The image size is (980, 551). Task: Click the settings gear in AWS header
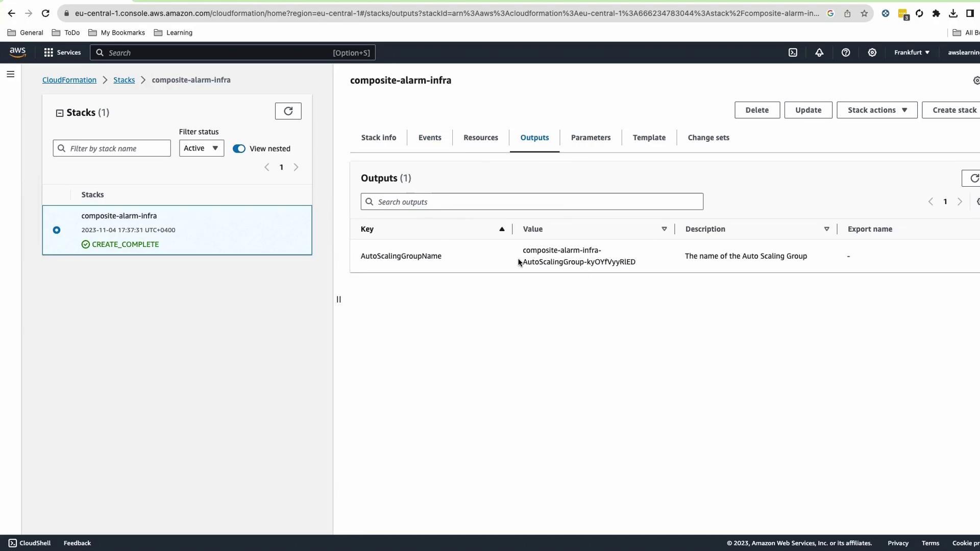point(872,53)
